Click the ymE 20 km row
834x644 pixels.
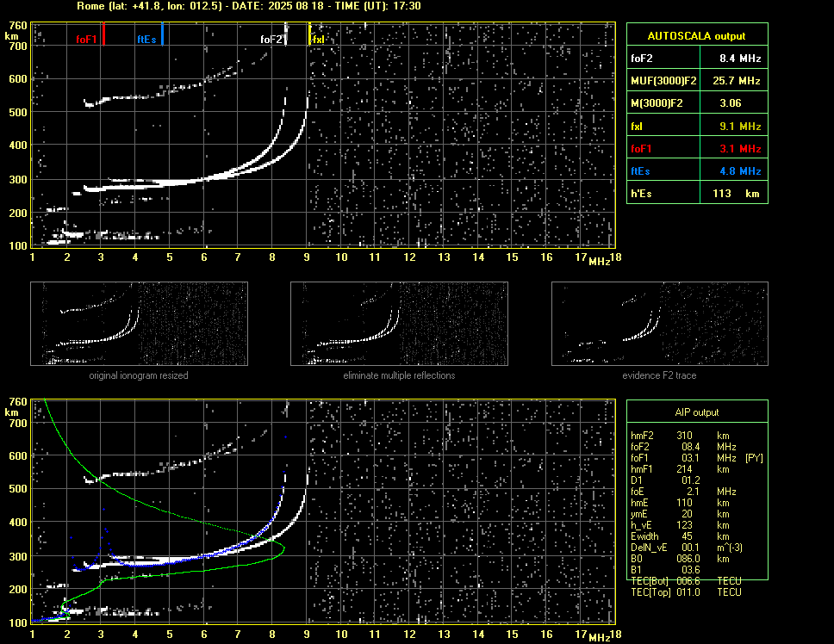pyautogui.click(x=680, y=514)
